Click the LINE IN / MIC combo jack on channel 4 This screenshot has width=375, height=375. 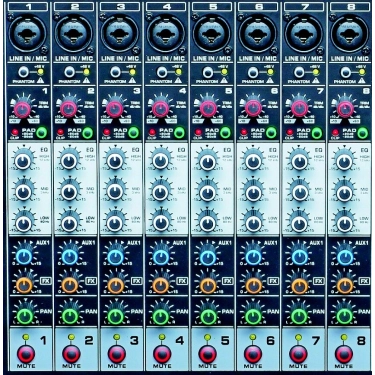tap(165, 34)
